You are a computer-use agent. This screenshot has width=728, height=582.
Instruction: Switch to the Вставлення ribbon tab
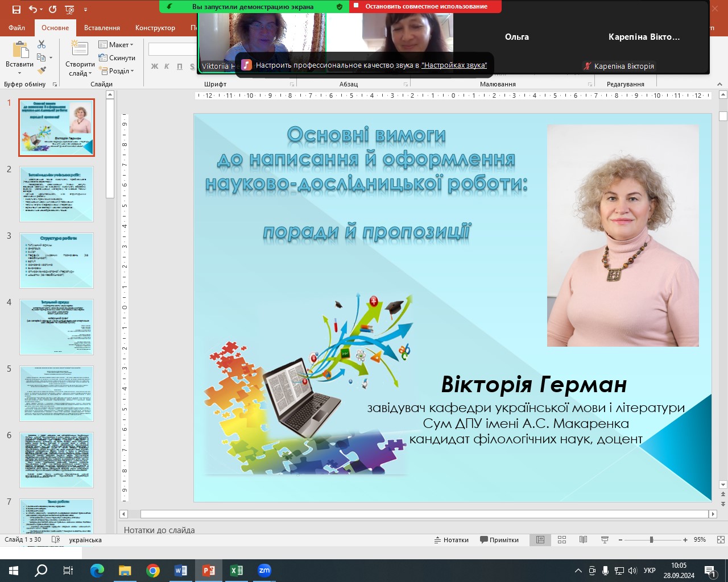[102, 28]
